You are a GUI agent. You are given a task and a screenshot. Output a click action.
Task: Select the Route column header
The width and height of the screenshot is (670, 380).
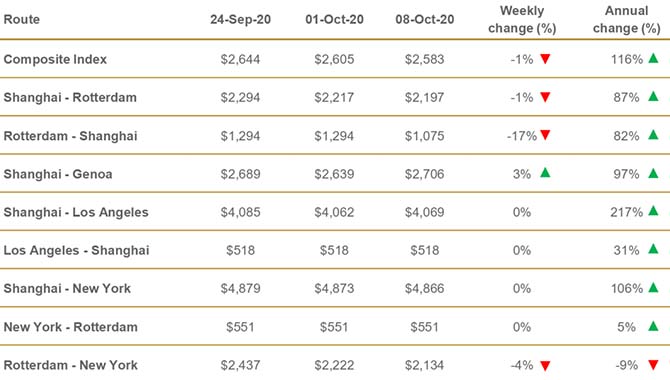(22, 19)
